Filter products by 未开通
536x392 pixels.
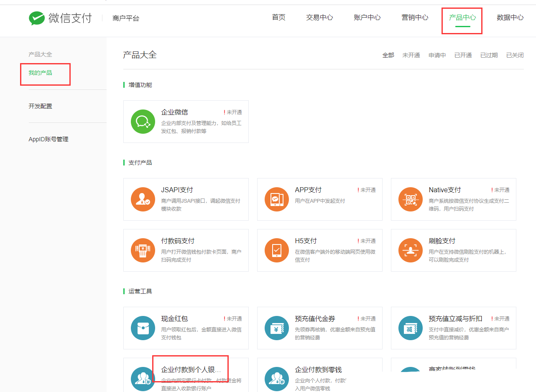[411, 55]
